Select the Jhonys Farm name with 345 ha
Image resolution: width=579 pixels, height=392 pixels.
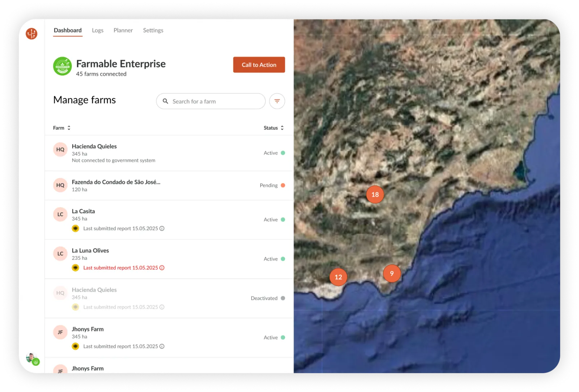tap(88, 329)
